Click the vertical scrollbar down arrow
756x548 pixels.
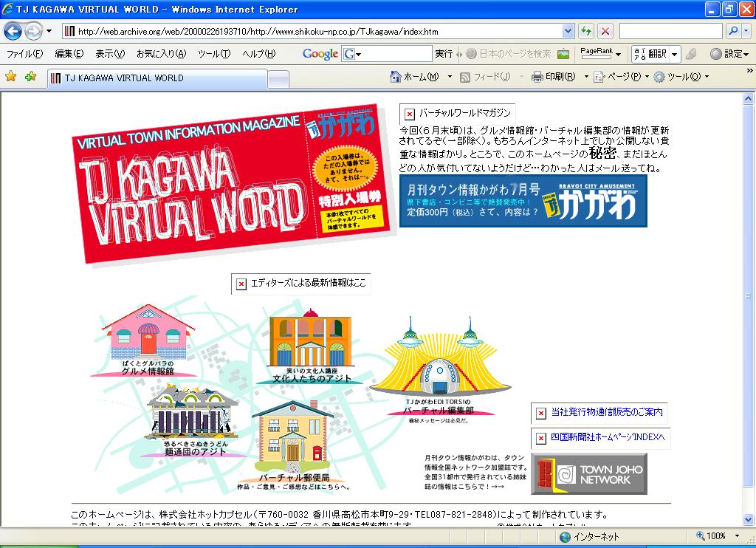click(x=748, y=519)
